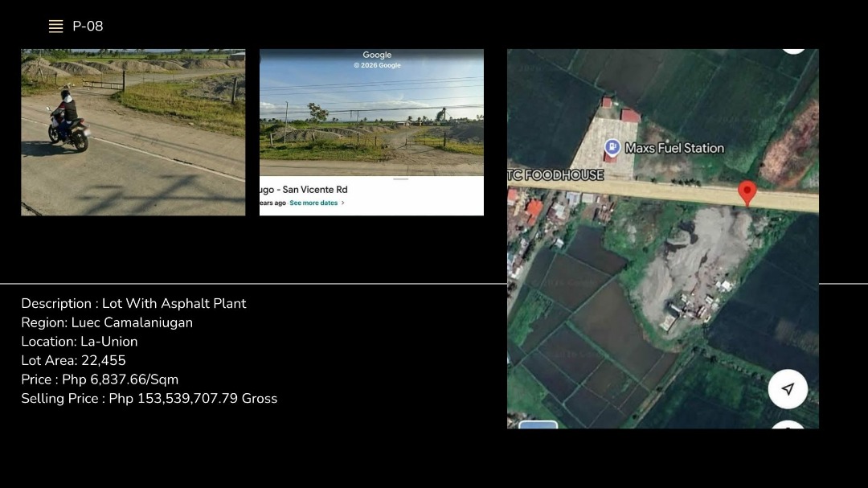Image resolution: width=868 pixels, height=488 pixels.
Task: Open the motorcycle rider street photo
Action: pos(133,133)
